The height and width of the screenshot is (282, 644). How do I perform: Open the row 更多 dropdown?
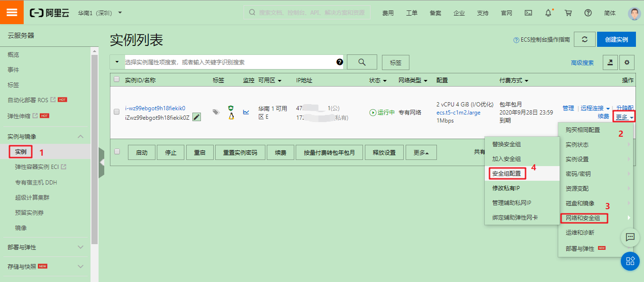[624, 117]
